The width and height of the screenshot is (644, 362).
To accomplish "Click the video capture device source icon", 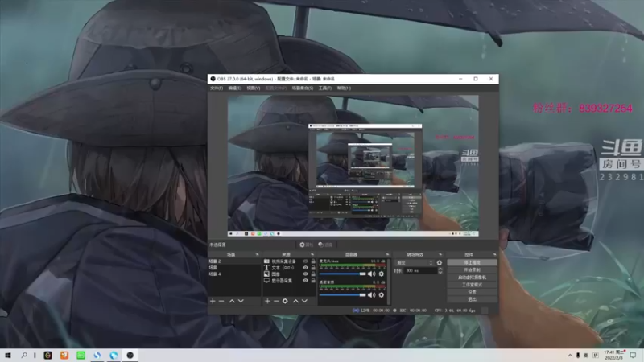I will pyautogui.click(x=266, y=261).
